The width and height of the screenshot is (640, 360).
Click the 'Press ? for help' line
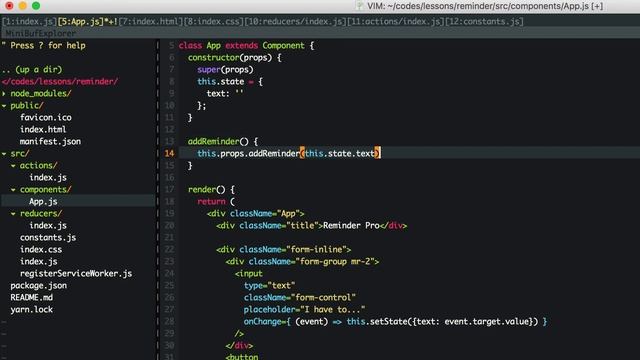pyautogui.click(x=44, y=45)
